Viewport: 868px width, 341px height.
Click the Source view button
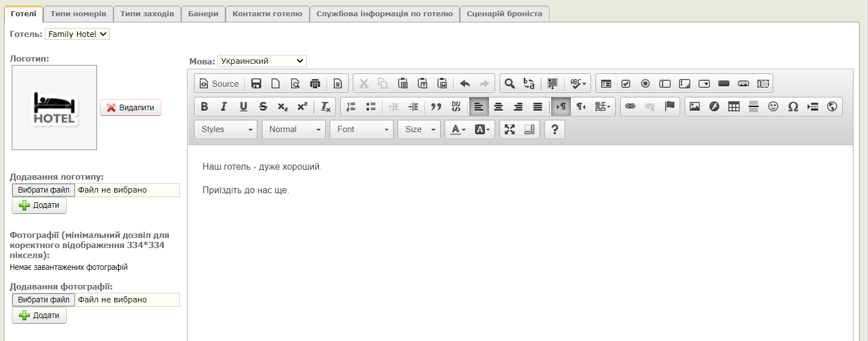coord(219,84)
